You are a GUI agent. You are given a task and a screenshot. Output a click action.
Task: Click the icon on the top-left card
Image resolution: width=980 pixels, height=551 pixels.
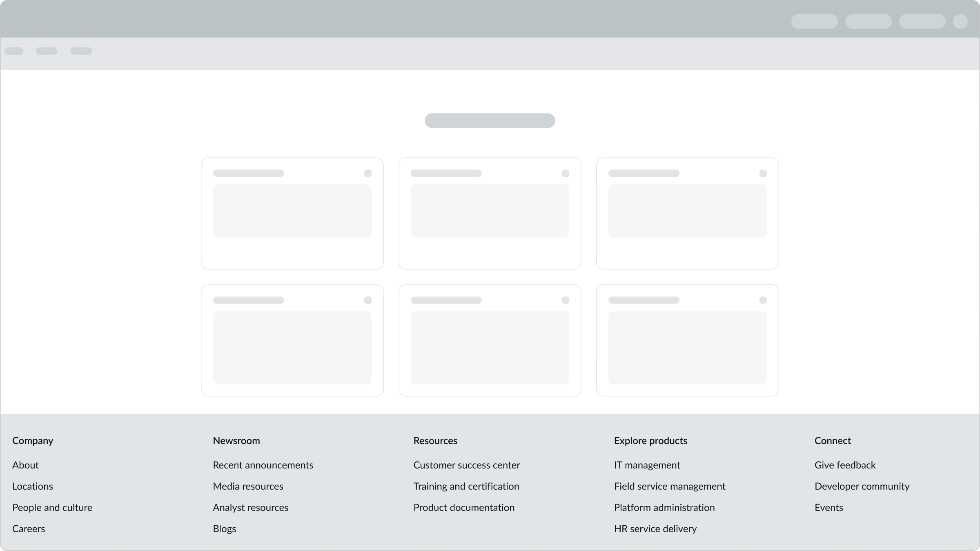coord(367,173)
